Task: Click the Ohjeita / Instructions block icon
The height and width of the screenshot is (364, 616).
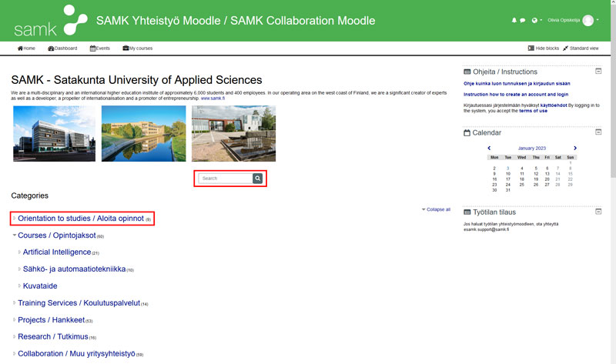Action: 467,72
